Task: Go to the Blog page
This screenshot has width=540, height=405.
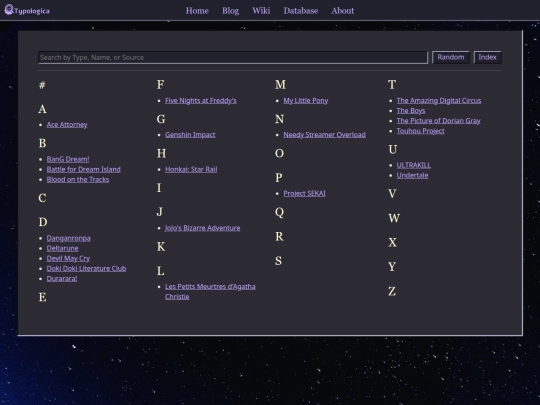Action: [230, 11]
